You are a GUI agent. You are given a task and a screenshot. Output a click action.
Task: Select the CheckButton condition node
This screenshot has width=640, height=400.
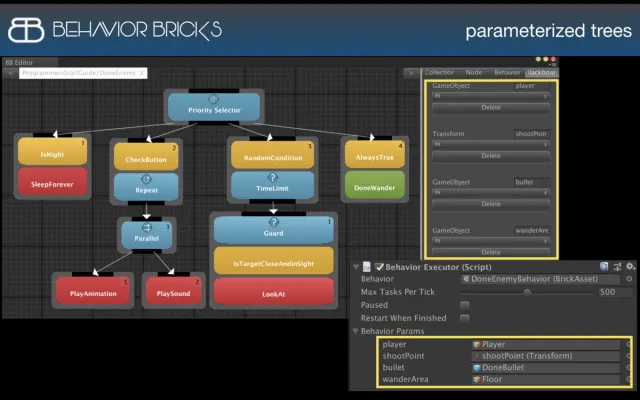[x=146, y=157]
